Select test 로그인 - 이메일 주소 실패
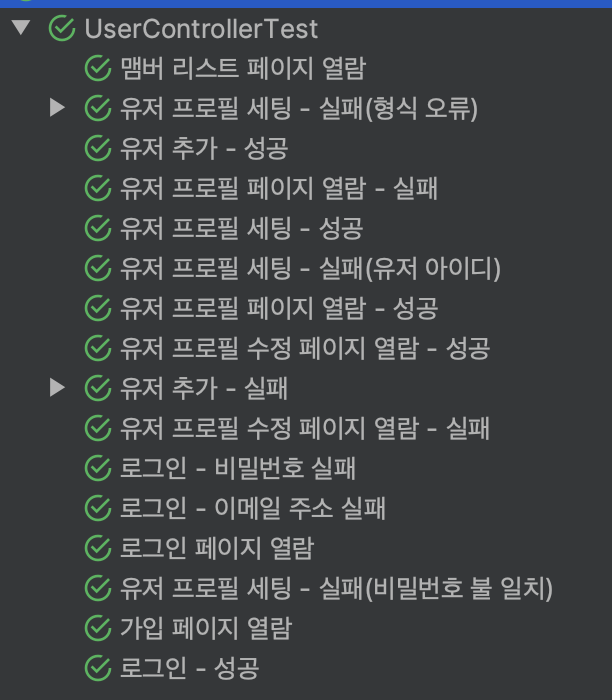This screenshot has height=700, width=612. tap(253, 508)
